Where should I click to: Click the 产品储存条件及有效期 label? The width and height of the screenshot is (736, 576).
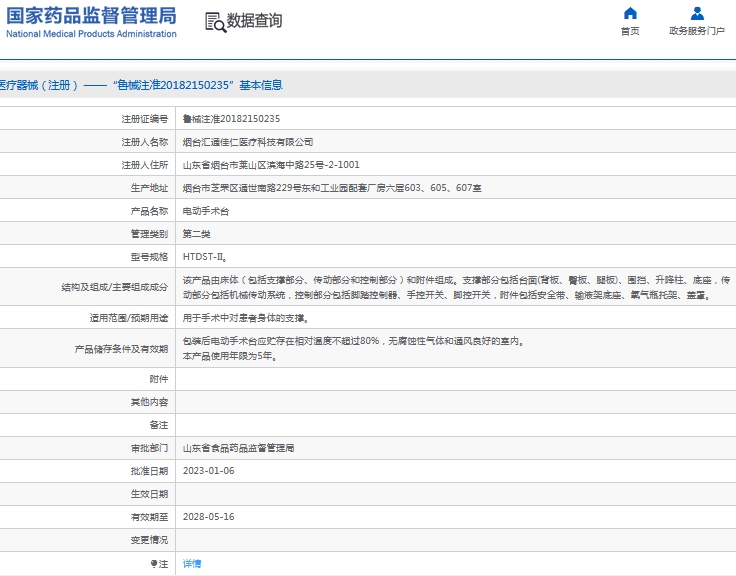[x=121, y=349]
